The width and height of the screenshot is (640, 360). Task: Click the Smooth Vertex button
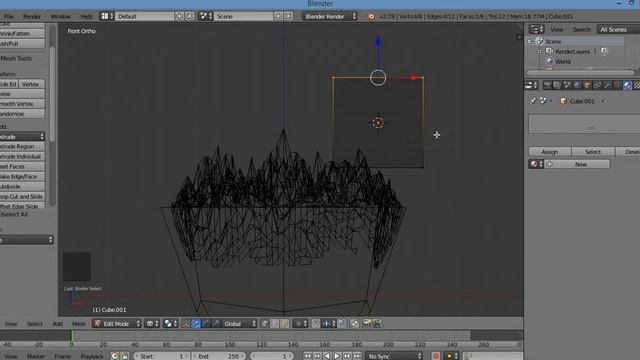(22, 104)
